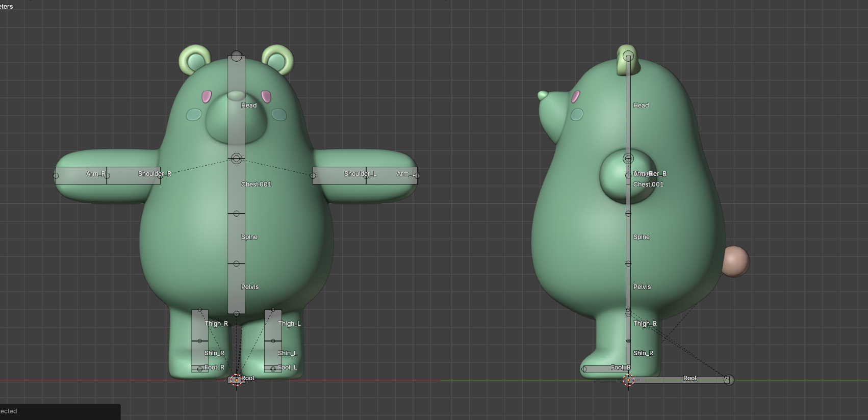
Task: Select the Thigh_R bone in the front view
Action: 199,325
